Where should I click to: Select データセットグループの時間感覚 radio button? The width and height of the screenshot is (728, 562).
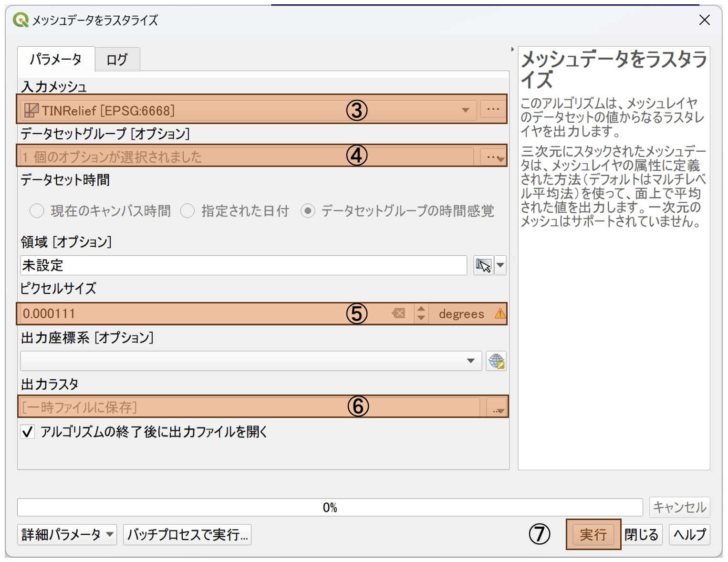308,211
